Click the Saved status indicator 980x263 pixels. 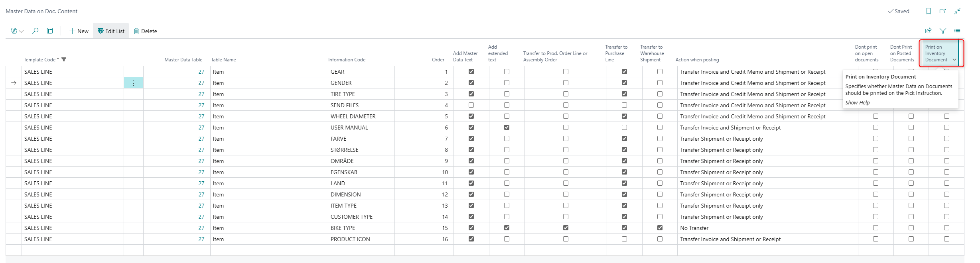(x=899, y=11)
